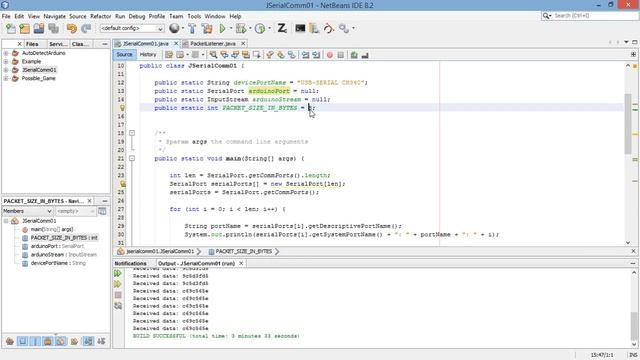Click the Open Project toolbar icon
640x360 pixels.
point(39,29)
